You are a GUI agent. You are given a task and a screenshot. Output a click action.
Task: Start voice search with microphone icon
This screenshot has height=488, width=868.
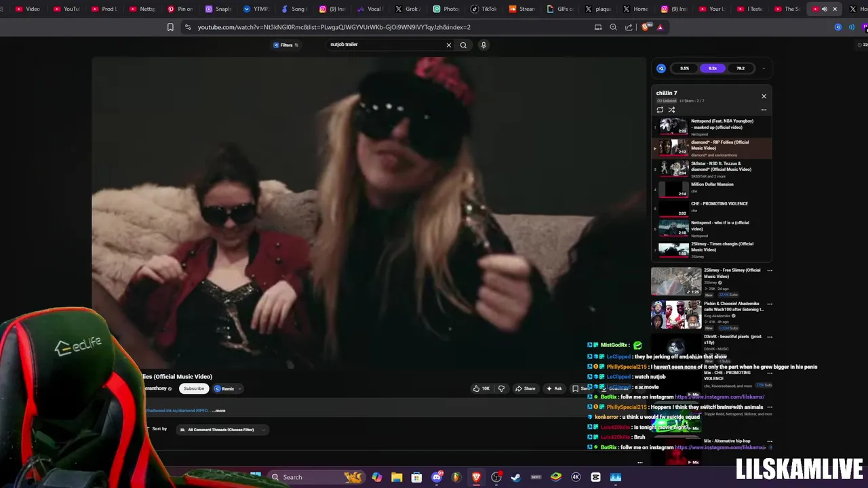click(484, 45)
